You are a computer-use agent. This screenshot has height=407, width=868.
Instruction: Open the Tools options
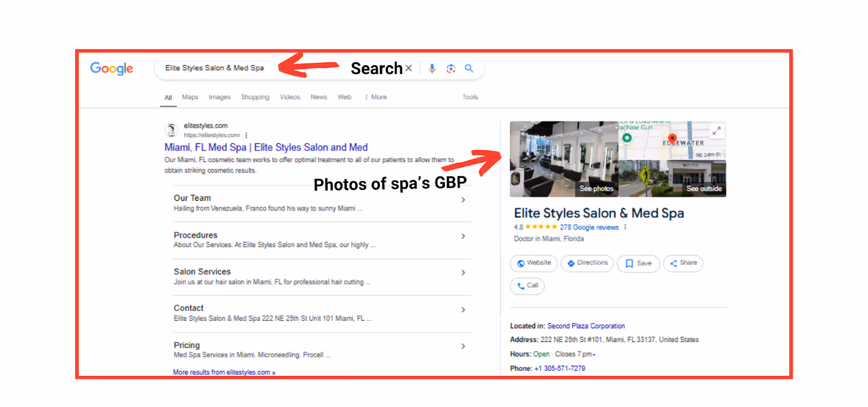click(x=470, y=97)
